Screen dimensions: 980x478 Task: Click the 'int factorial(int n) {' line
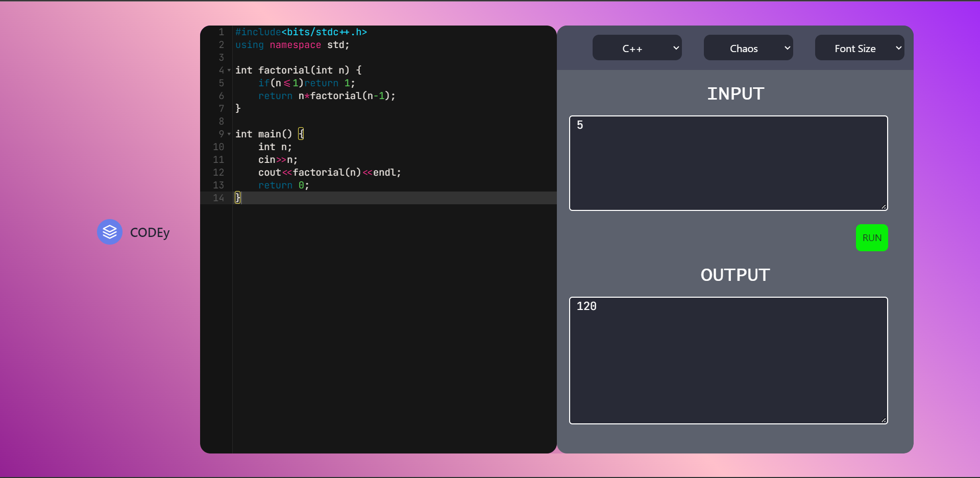coord(299,70)
